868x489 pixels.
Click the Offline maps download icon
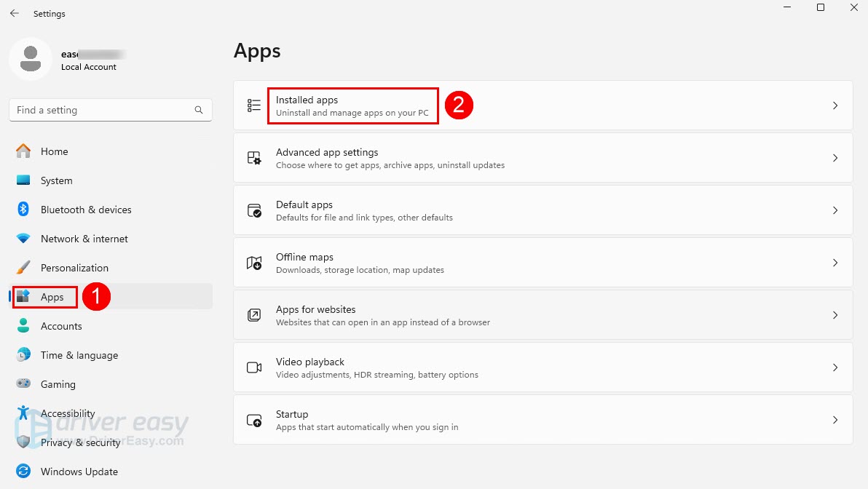(253, 262)
